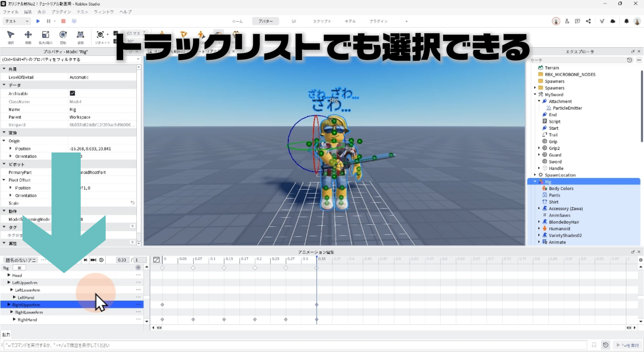Viewport: 644px width, 362px height.
Task: Jump to last keyframe in animation editor
Action: (x=93, y=260)
